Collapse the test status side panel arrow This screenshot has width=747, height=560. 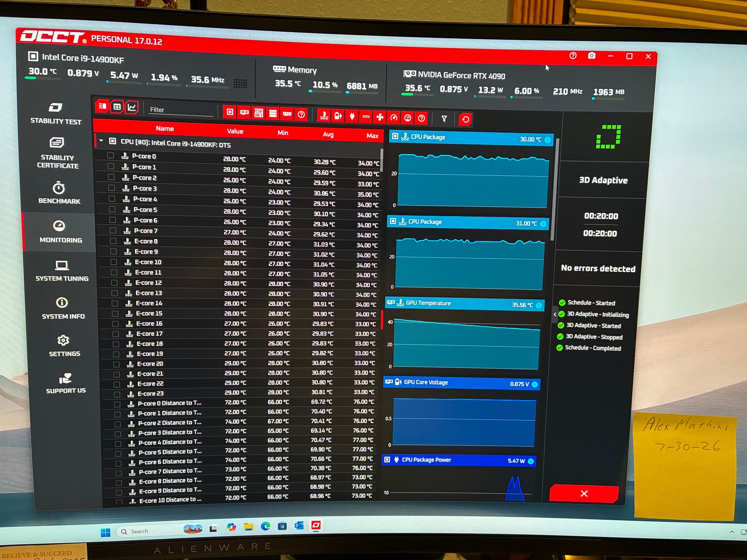pos(555,314)
